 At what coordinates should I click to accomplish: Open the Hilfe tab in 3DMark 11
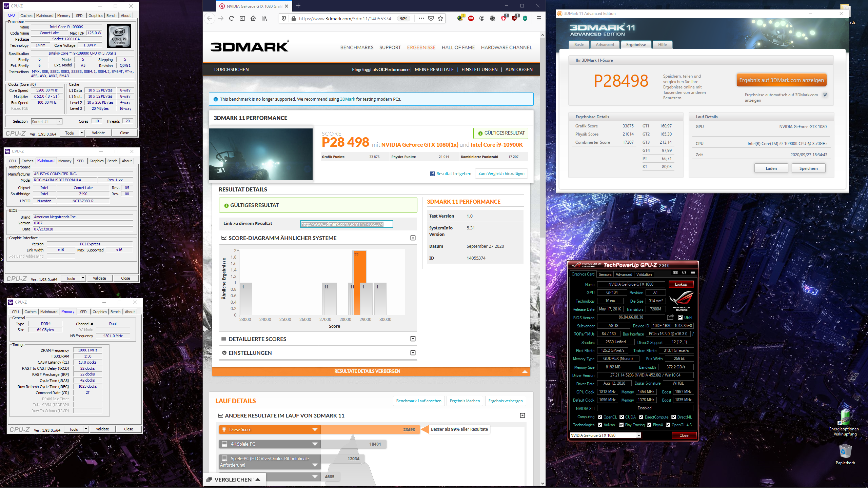(662, 45)
